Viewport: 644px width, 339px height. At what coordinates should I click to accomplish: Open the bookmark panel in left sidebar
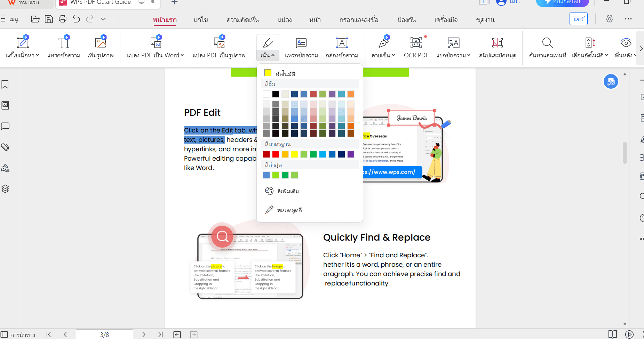click(5, 84)
